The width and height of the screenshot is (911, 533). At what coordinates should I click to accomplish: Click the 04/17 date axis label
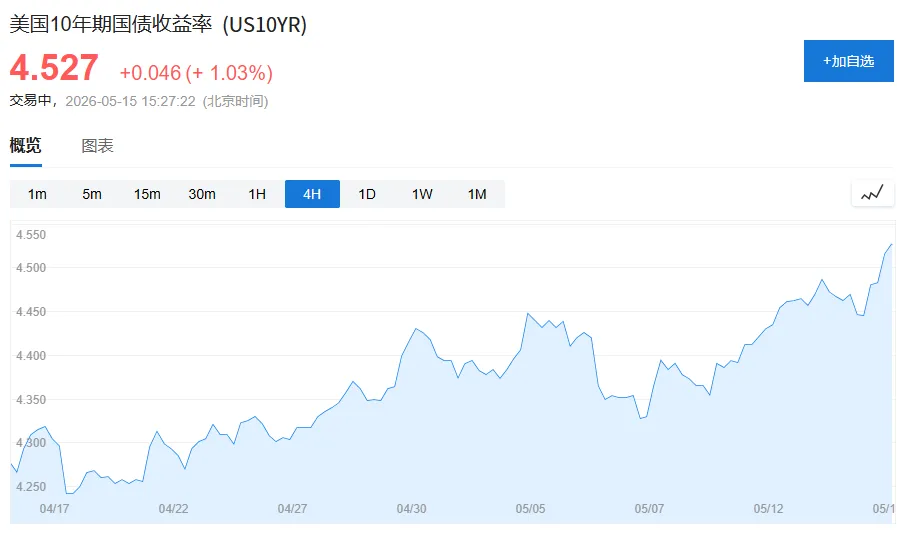(55, 509)
